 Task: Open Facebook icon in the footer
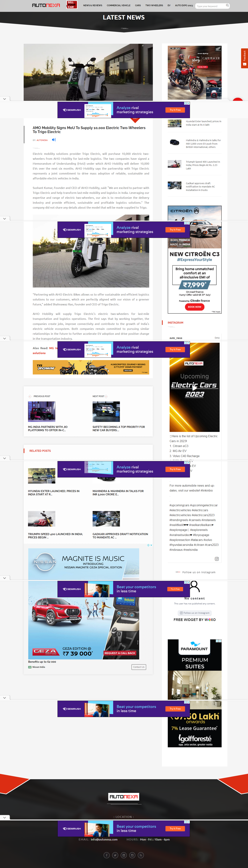(x=106, y=855)
